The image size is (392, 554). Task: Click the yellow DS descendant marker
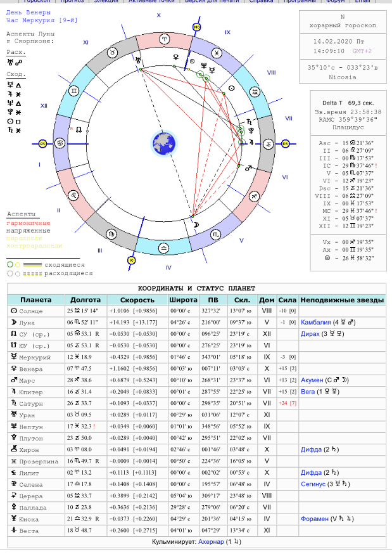[x=285, y=144]
